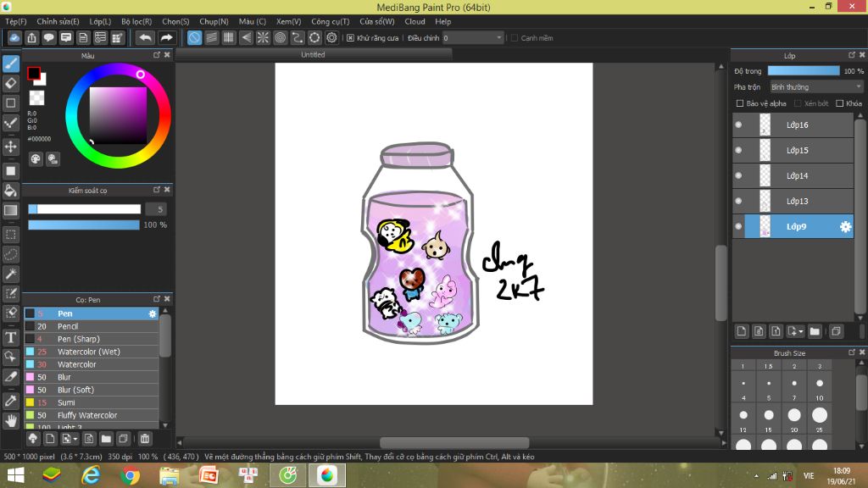Undock the Màu color panel

point(157,55)
